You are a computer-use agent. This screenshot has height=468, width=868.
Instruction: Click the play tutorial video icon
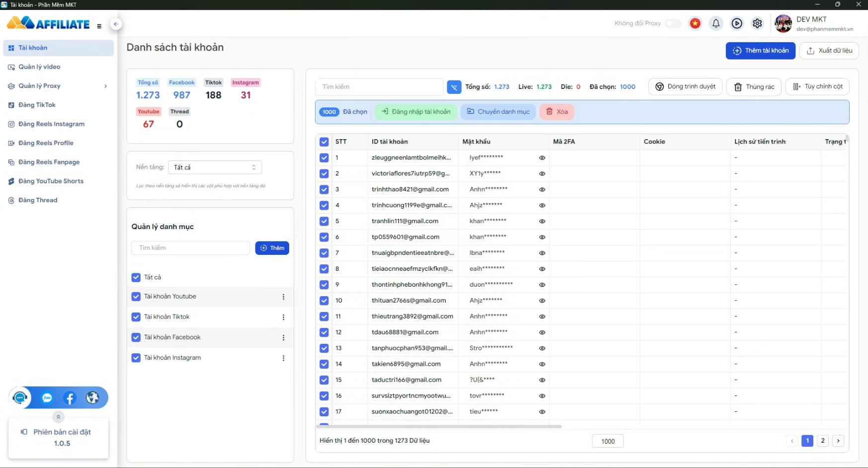click(x=736, y=23)
